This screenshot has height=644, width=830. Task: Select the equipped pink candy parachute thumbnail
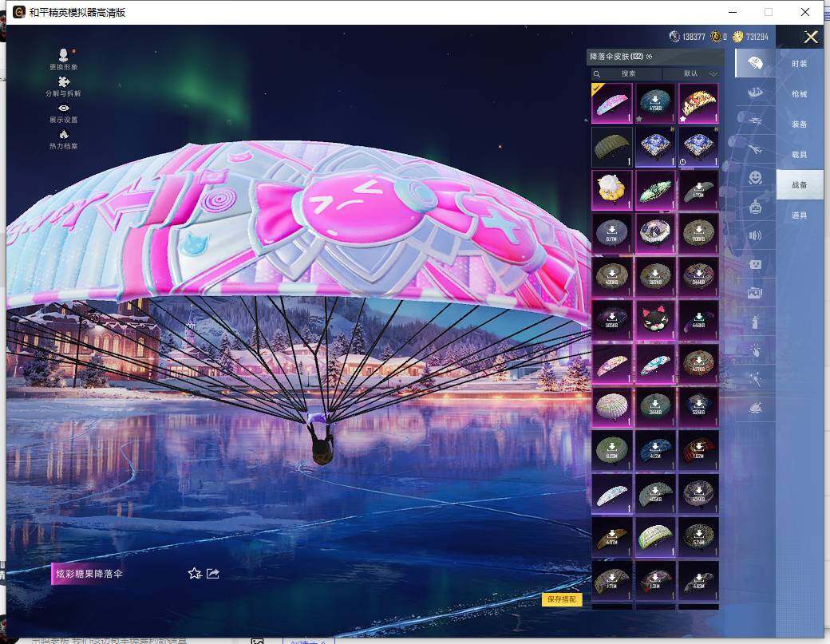pos(612,103)
